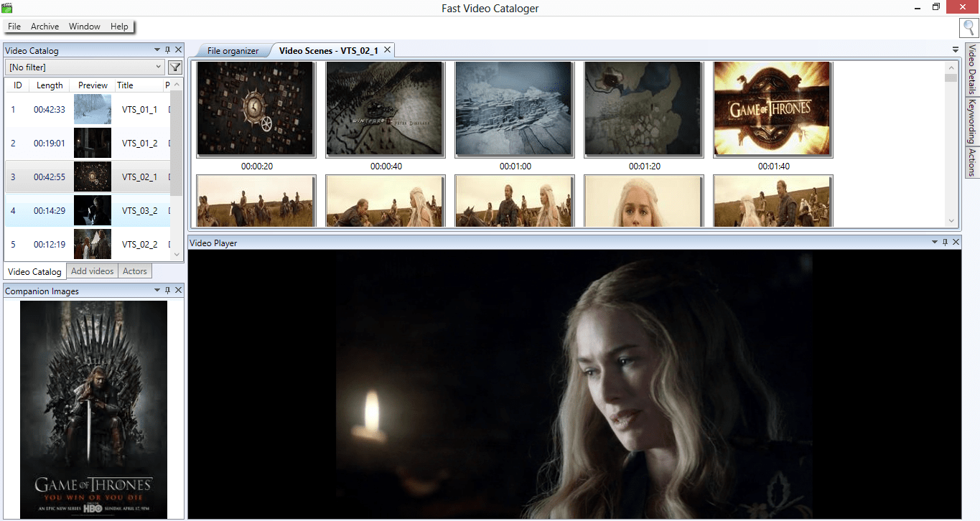Click the title text VTS_01_1
This screenshot has width=980, height=521.
pos(139,110)
